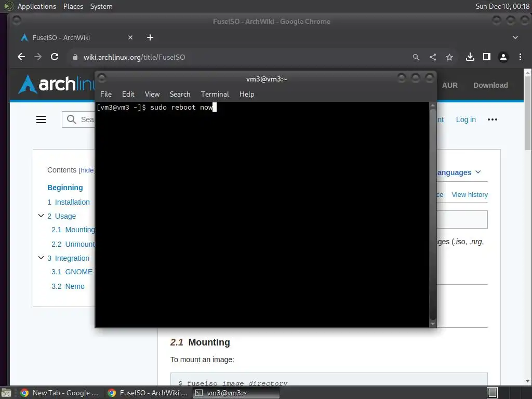The height and width of the screenshot is (399, 532).
Task: Go back in Chrome browser
Action: pyautogui.click(x=21, y=57)
